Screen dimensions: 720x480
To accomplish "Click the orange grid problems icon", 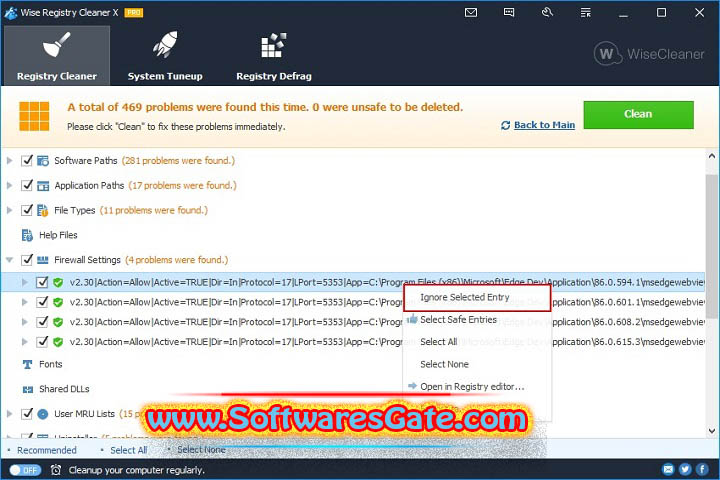I will click(34, 116).
